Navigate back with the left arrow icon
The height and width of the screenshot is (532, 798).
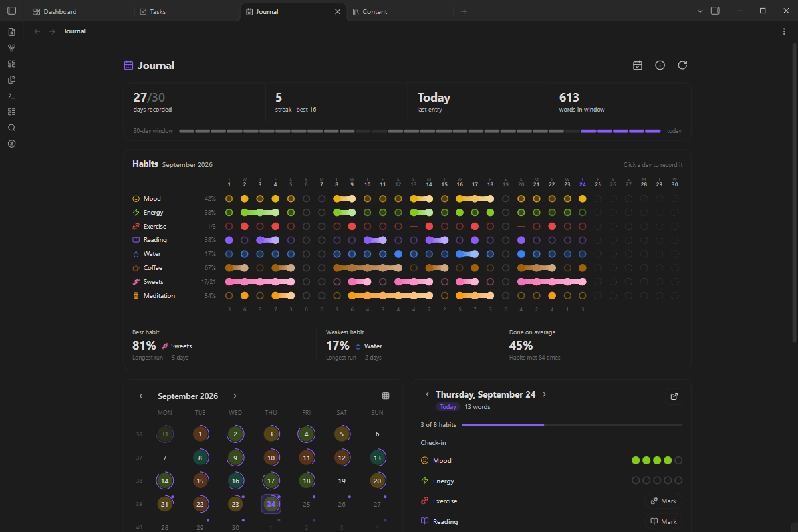[x=37, y=31]
